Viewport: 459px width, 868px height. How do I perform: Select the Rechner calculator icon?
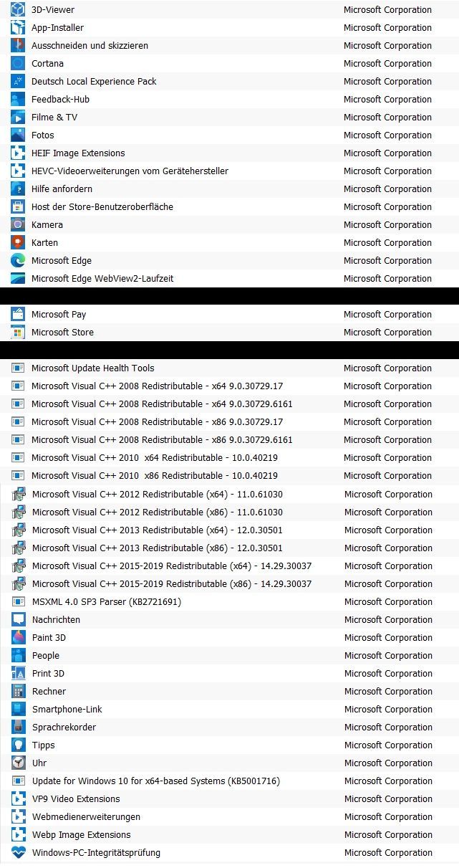click(19, 691)
